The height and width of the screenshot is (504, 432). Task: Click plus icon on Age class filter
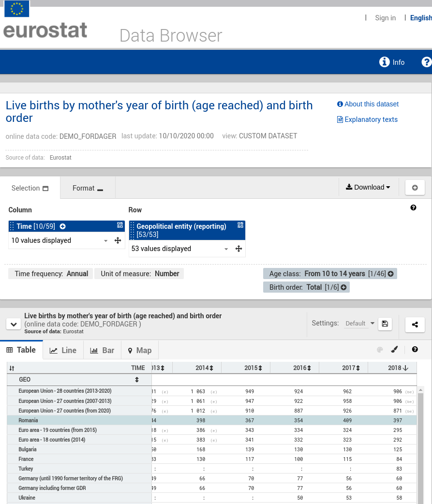391,274
